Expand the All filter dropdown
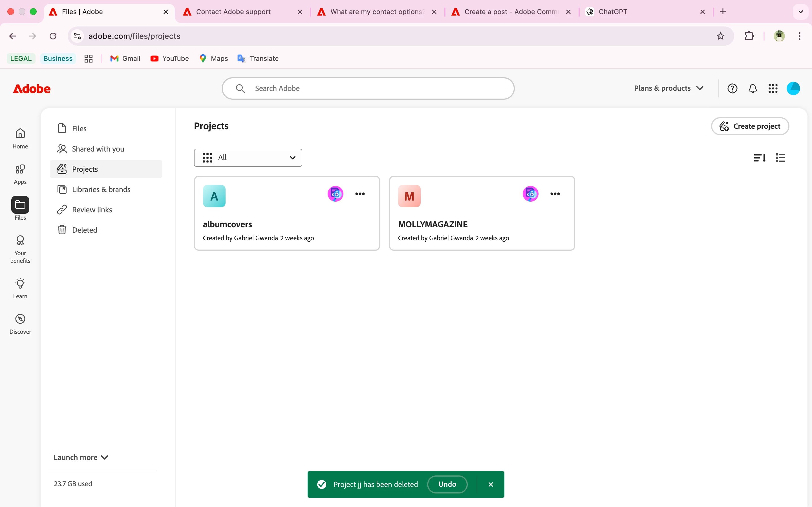 click(x=248, y=158)
